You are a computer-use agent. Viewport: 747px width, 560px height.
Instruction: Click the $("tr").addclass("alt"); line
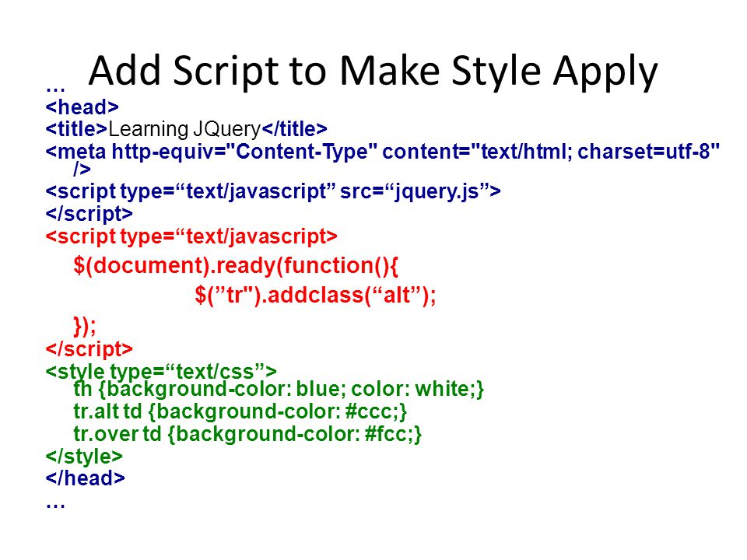click(x=315, y=296)
